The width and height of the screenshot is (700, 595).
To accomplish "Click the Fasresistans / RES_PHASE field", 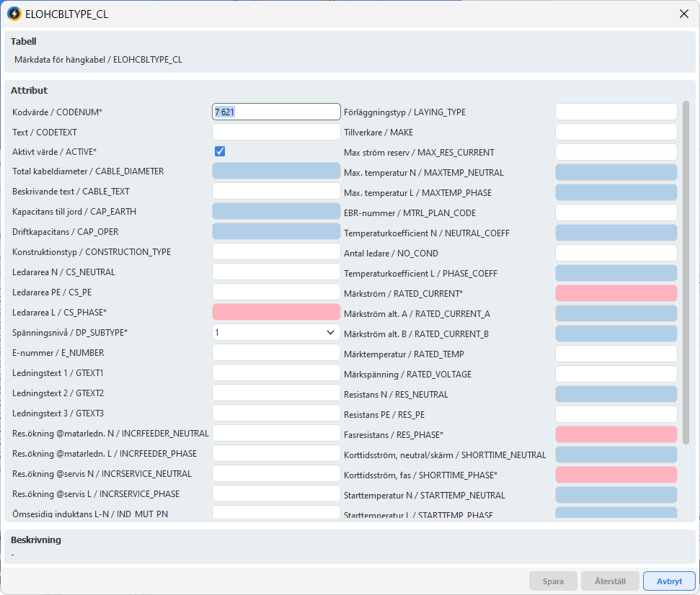I will click(x=616, y=434).
